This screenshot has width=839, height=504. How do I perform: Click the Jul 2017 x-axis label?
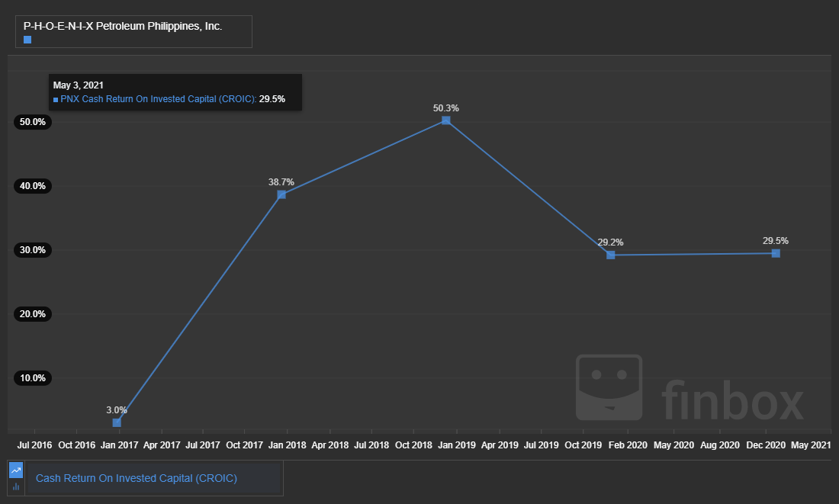pyautogui.click(x=203, y=445)
